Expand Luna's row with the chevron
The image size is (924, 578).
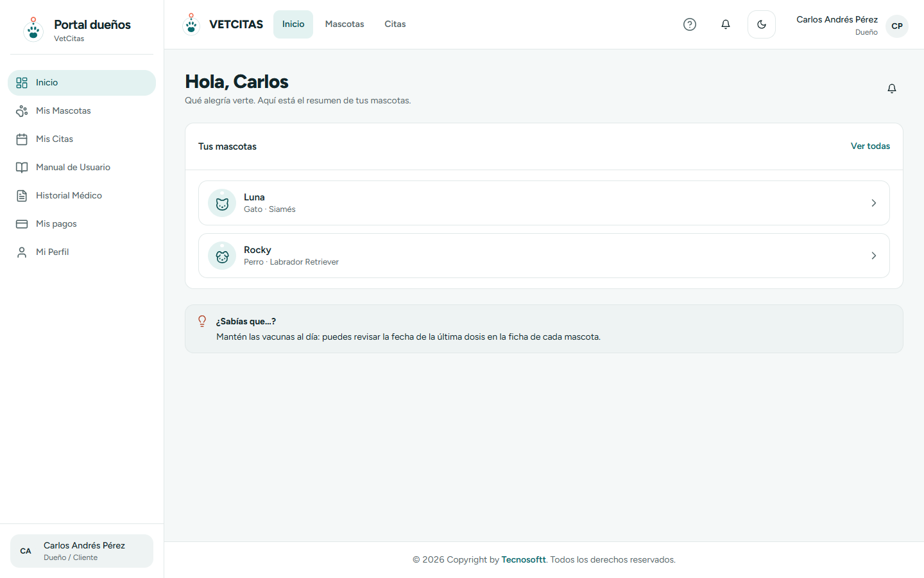[x=874, y=203]
